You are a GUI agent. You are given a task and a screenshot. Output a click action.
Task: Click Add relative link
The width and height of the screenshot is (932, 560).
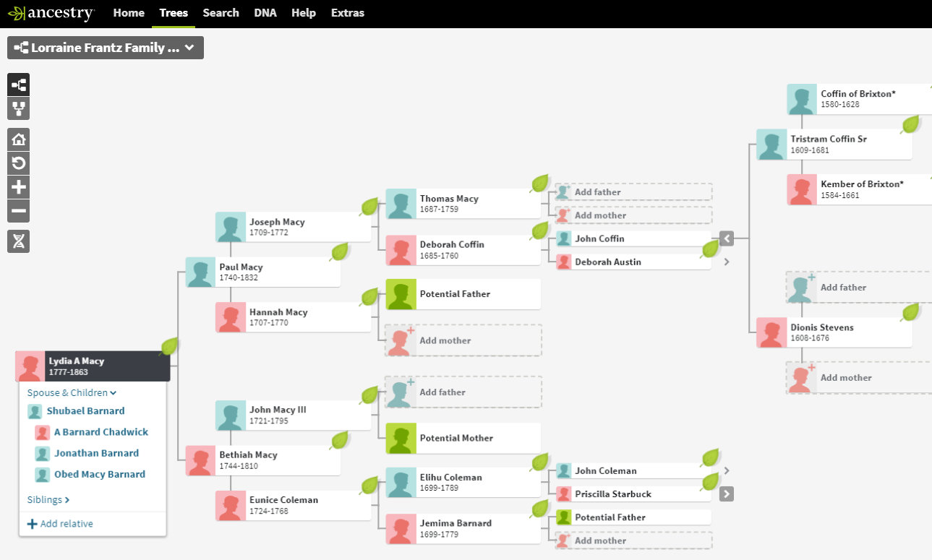point(60,524)
